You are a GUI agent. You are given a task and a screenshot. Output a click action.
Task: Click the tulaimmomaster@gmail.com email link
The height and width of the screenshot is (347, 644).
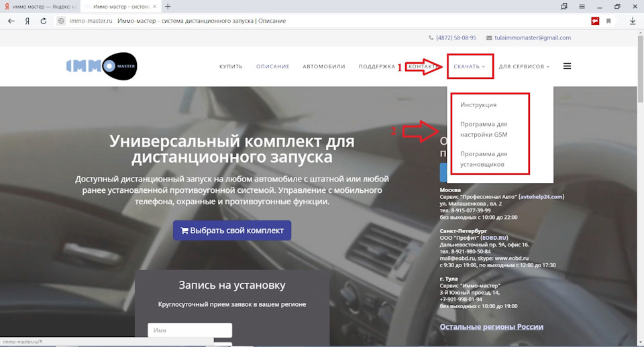click(x=532, y=38)
